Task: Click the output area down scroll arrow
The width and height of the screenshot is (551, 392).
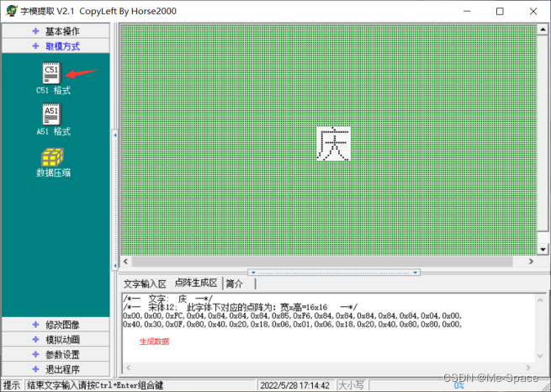Action: [540, 356]
